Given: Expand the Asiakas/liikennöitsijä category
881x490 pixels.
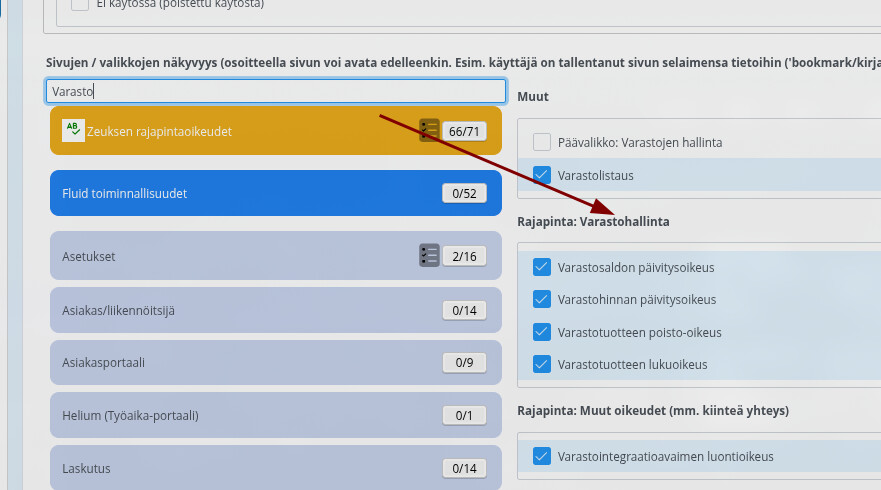Looking at the screenshot, I should pos(240,310).
